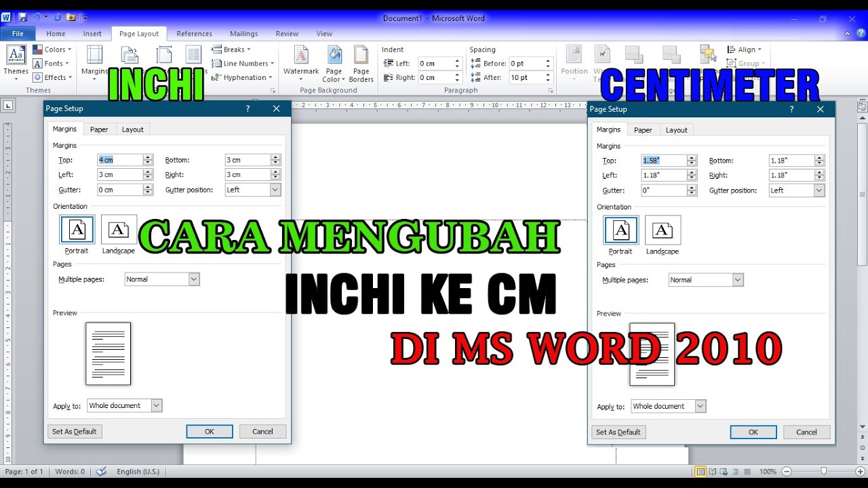
Task: Click the Redo icon in Quick Access Toolbar
Action: point(58,18)
